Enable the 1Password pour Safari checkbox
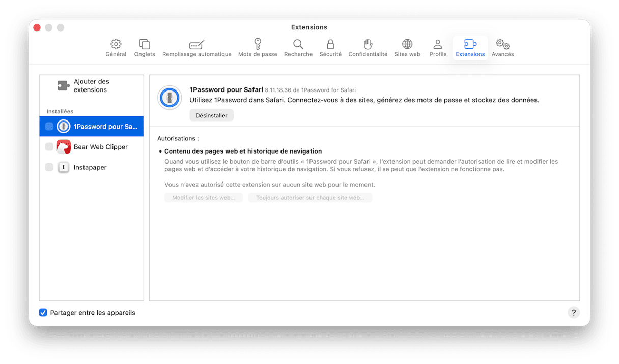The image size is (619, 364). [49, 127]
